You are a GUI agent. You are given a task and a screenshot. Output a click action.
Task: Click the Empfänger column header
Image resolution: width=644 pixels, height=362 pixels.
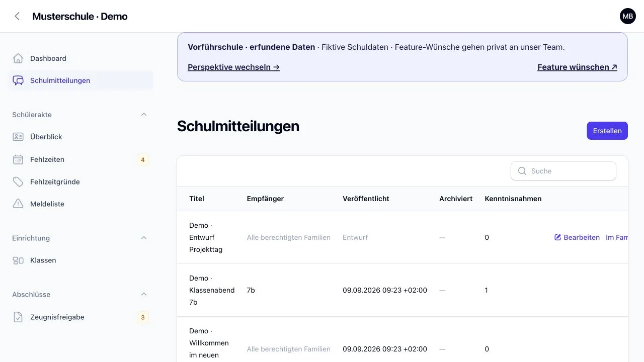[x=265, y=199]
